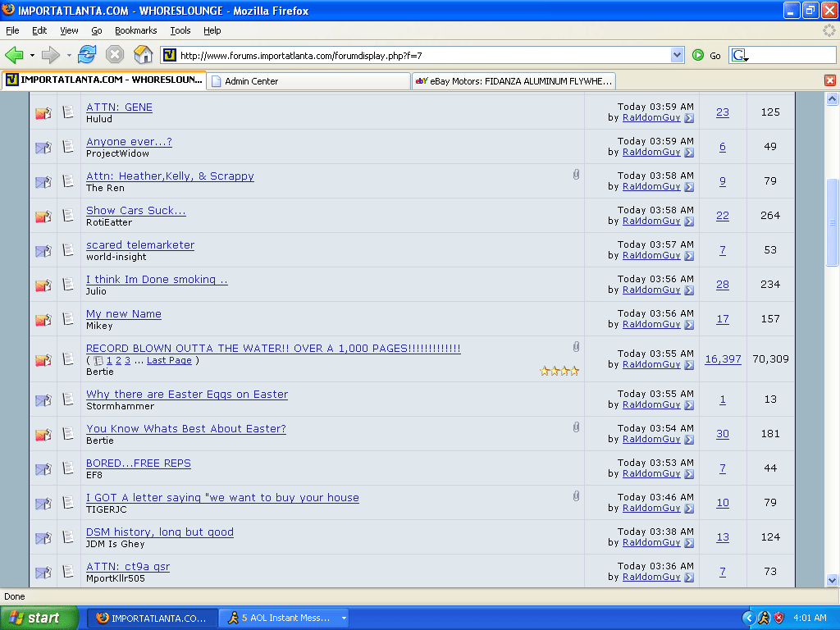Go to Home page icon

point(143,55)
